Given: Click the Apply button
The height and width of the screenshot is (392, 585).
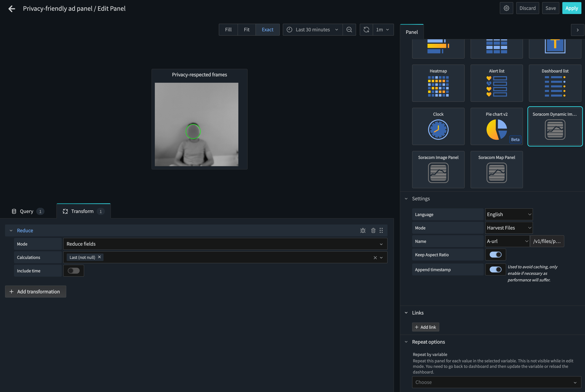Looking at the screenshot, I should 571,8.
